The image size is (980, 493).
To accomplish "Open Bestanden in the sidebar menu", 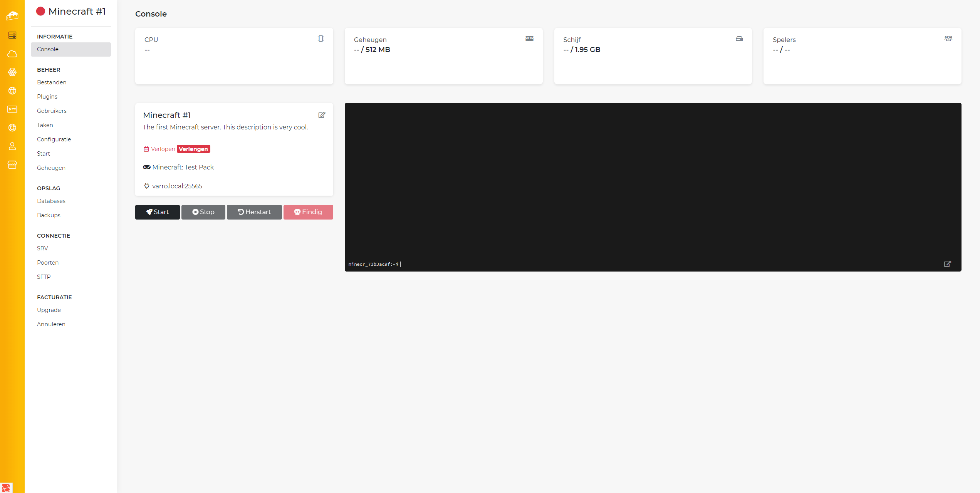I will click(52, 82).
